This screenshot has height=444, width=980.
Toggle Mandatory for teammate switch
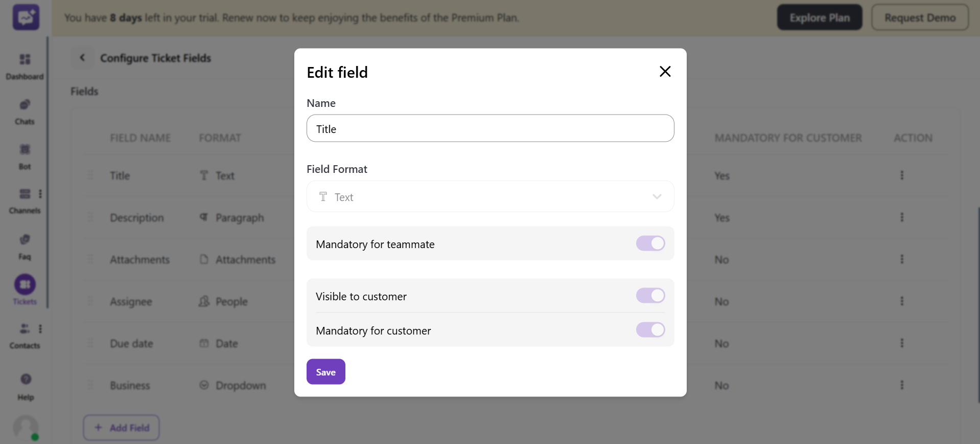(650, 243)
